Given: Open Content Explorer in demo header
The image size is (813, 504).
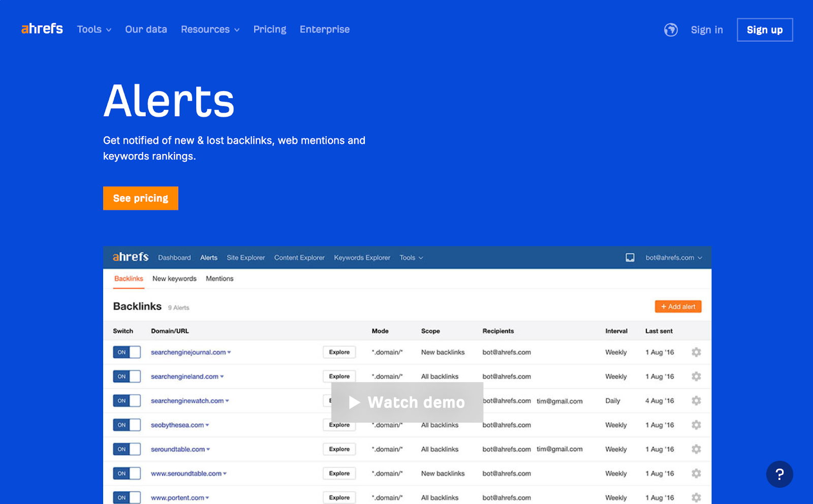Looking at the screenshot, I should coord(299,258).
